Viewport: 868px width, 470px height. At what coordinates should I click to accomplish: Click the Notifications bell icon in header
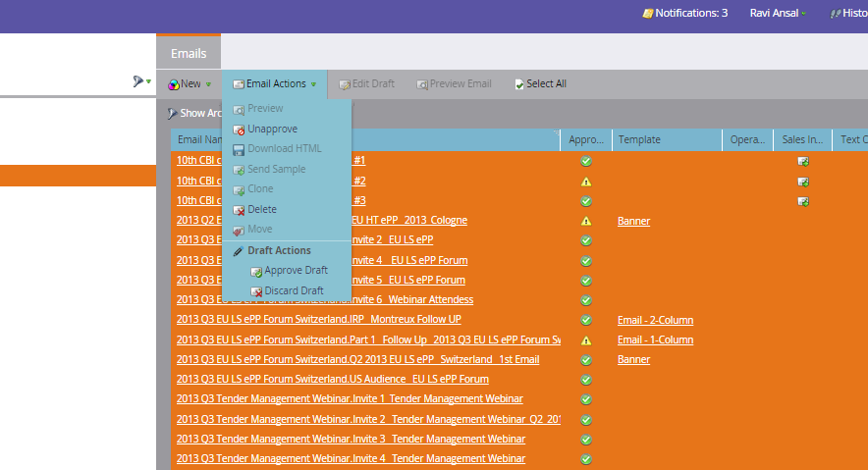coord(647,14)
